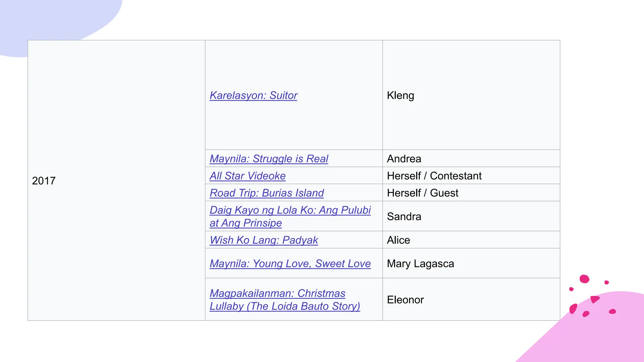Open Magpakailanman: Christmas Lullaby link
This screenshot has height=362, width=644.
285,300
